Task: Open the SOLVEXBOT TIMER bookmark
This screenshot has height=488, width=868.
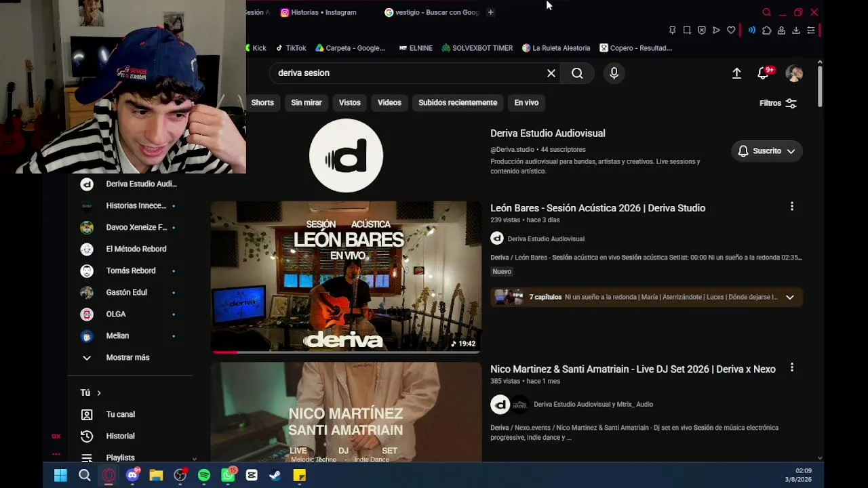Action: tap(477, 48)
